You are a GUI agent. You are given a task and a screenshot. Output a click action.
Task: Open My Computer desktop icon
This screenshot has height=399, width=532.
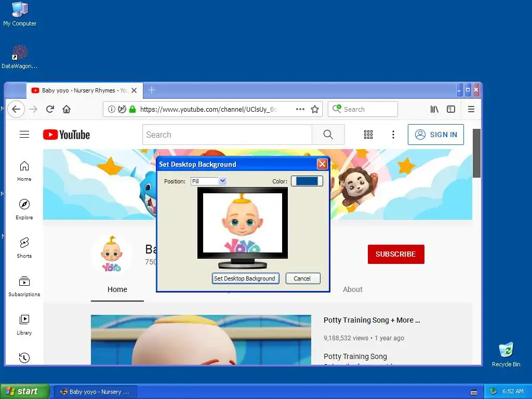coord(20,14)
